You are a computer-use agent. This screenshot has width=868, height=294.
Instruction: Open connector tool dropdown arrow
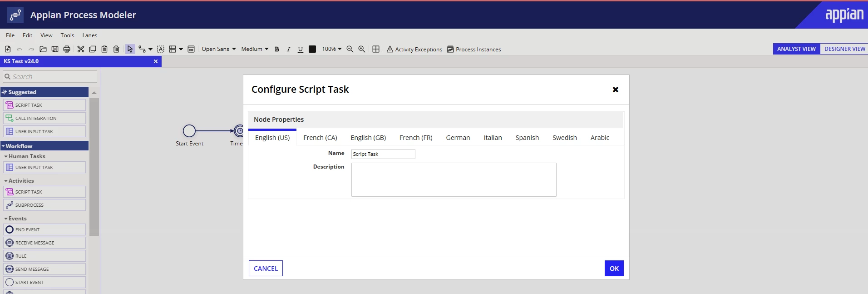[x=150, y=49]
